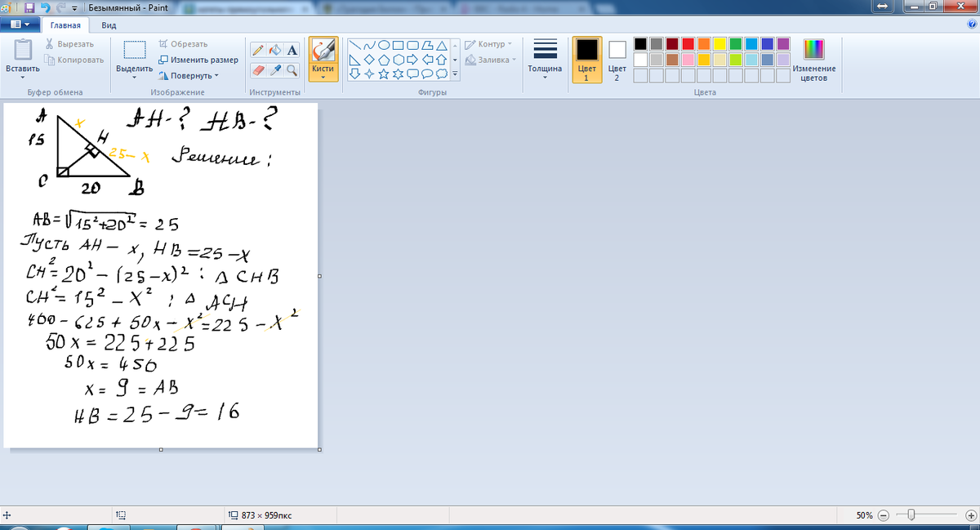
Task: Click the Undo arrow icon
Action: pyautogui.click(x=46, y=7)
